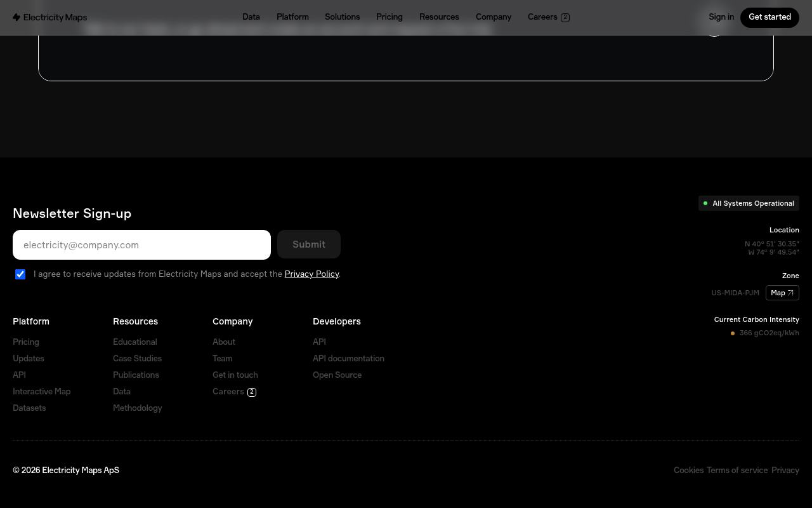Click the N 40° 51' 30.35" latitude text
Viewport: 812px width, 508px height.
click(771, 244)
